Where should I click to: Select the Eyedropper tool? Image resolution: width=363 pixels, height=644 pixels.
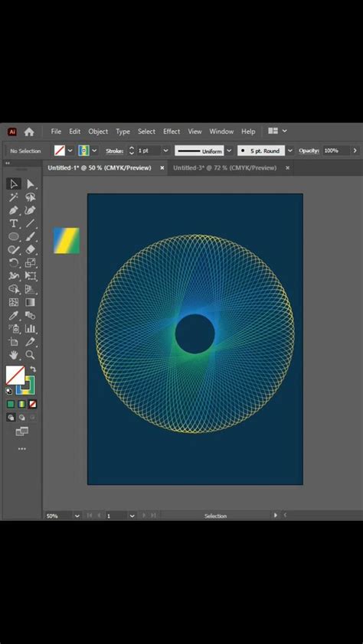point(14,315)
